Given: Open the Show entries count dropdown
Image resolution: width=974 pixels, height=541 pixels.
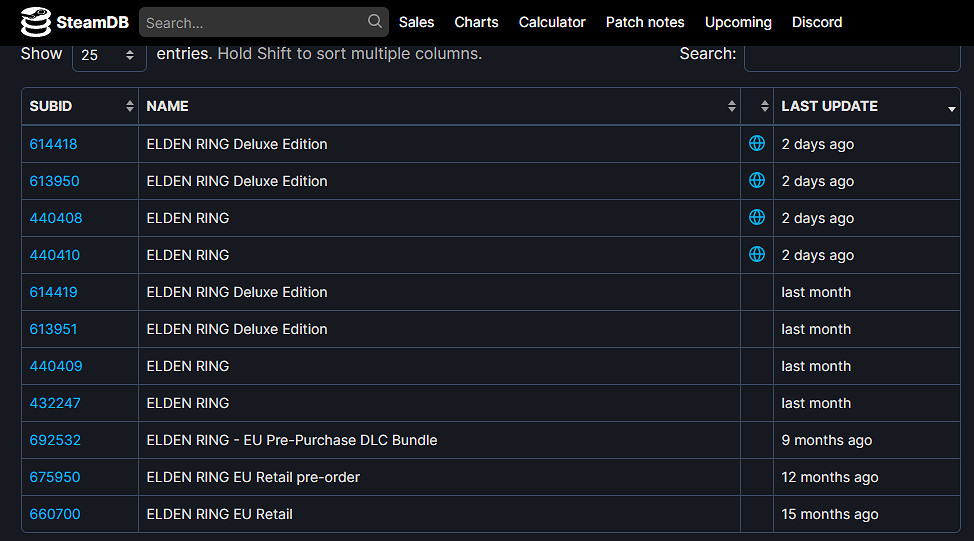Looking at the screenshot, I should point(109,55).
